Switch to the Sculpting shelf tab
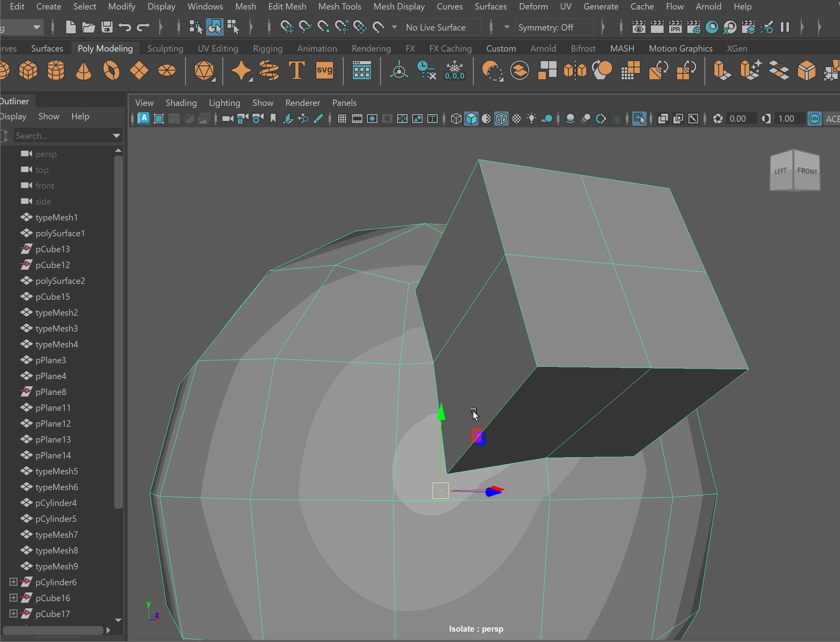Screen dimensions: 840x642 [165, 48]
